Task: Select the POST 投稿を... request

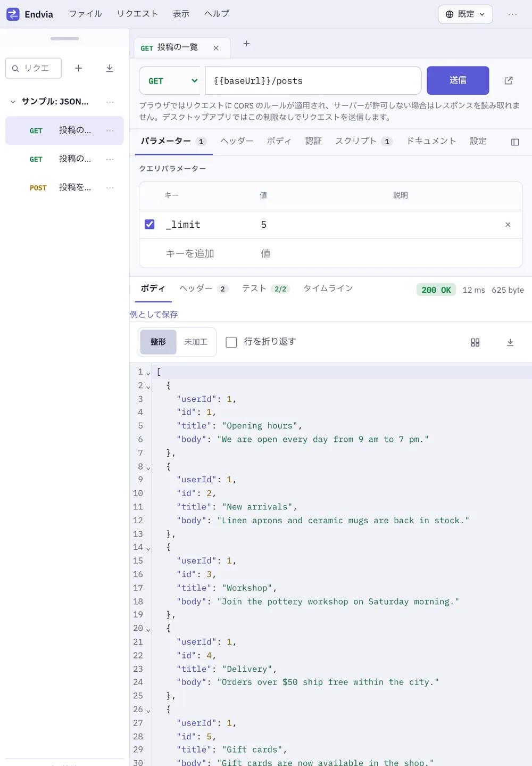Action: (64, 187)
